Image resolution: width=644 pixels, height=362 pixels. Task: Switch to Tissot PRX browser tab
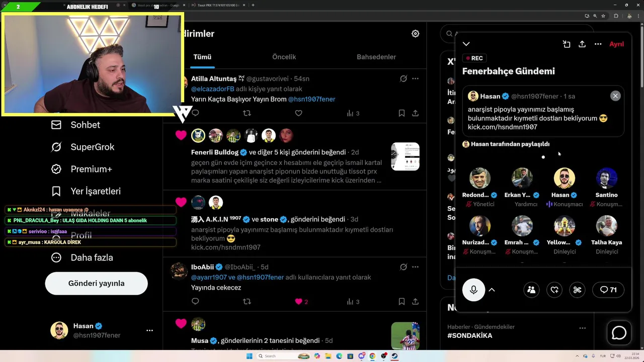coord(219,5)
